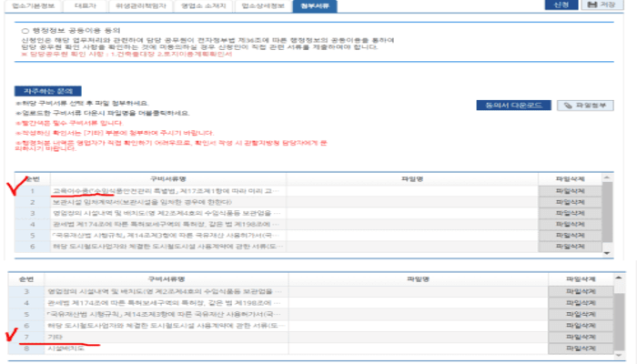Viewport: 637px width, 364px height.
Task: Open the 업소상세정보 tab
Action: 263,6
